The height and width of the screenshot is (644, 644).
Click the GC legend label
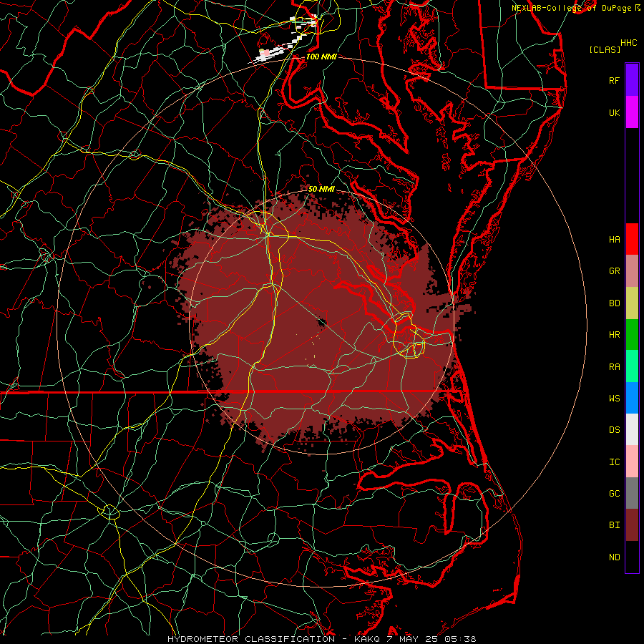click(x=615, y=493)
